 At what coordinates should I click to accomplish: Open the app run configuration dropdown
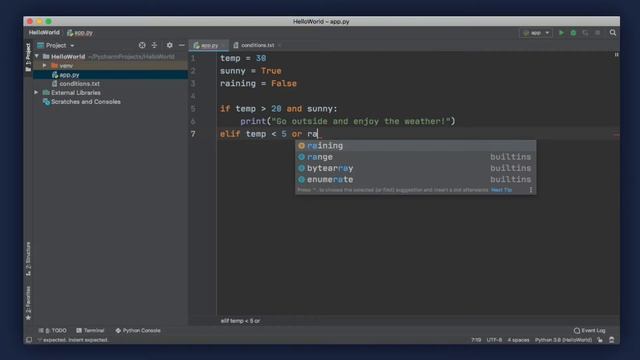coord(536,33)
